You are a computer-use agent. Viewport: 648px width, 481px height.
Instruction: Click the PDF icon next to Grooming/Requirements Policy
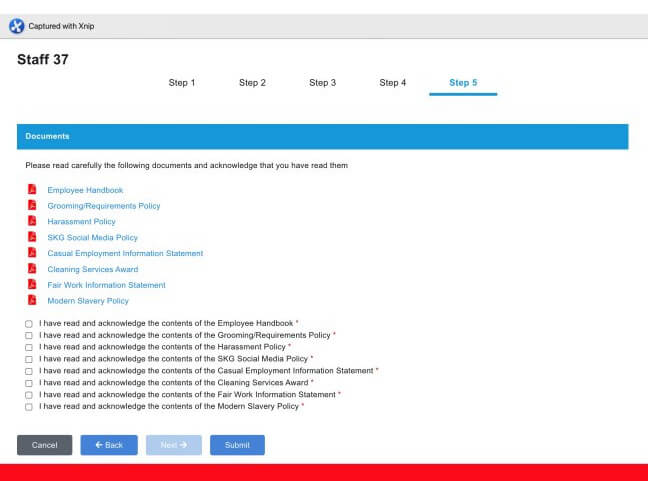32,206
